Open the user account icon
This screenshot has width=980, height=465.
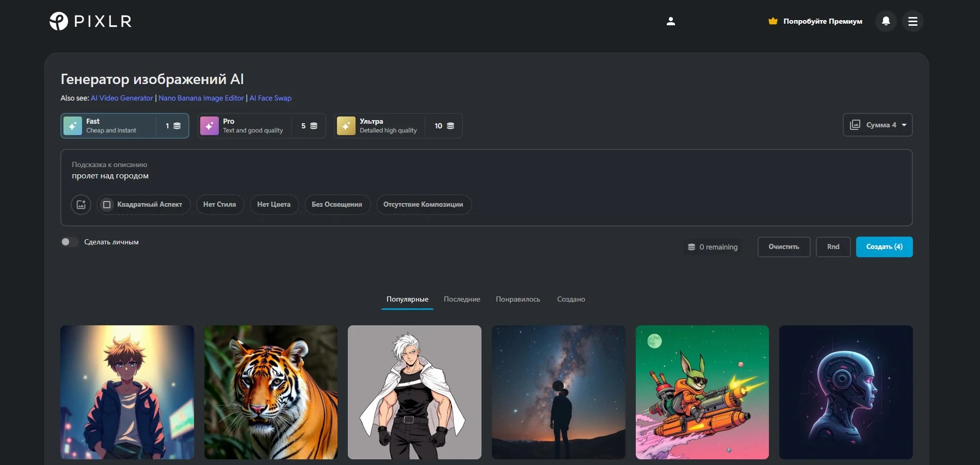671,21
